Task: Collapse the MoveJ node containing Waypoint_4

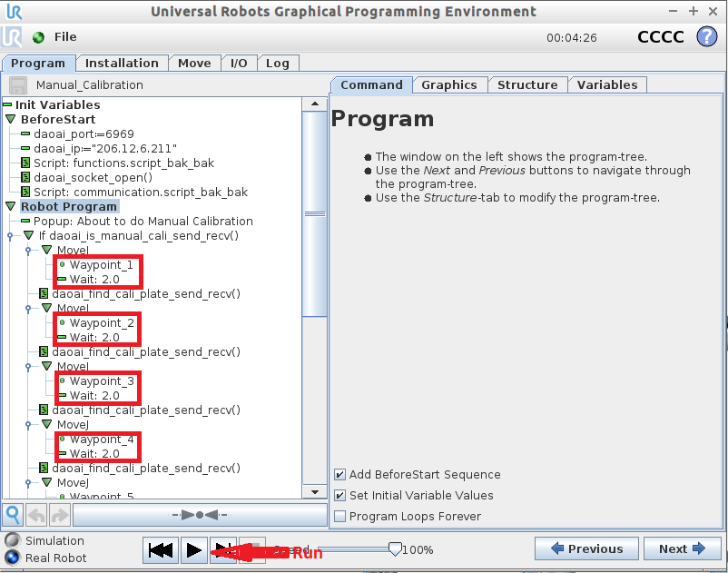Action: pyautogui.click(x=47, y=424)
